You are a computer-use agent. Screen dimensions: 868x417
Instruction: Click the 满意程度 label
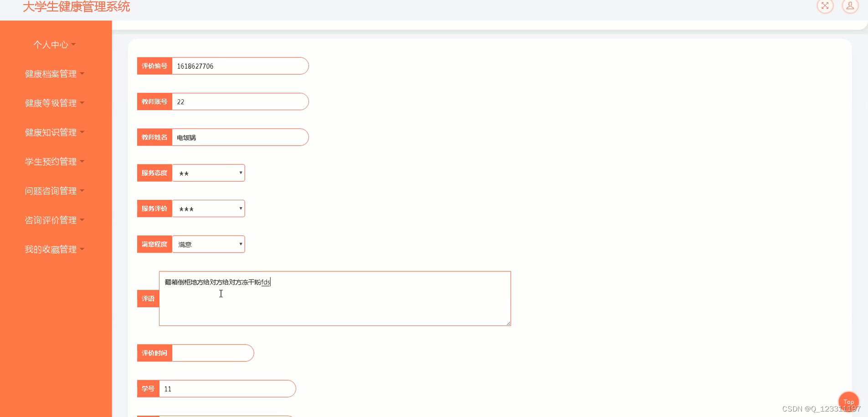[x=154, y=244]
